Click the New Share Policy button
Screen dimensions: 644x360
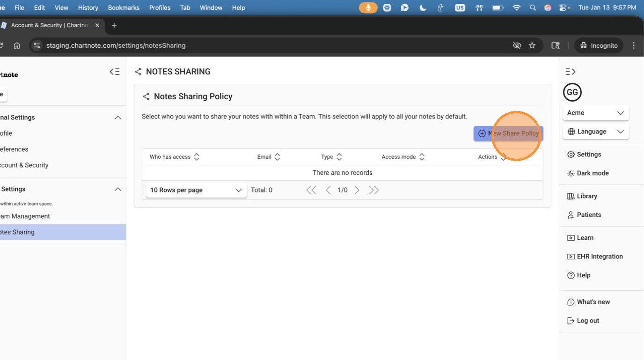[x=508, y=133]
